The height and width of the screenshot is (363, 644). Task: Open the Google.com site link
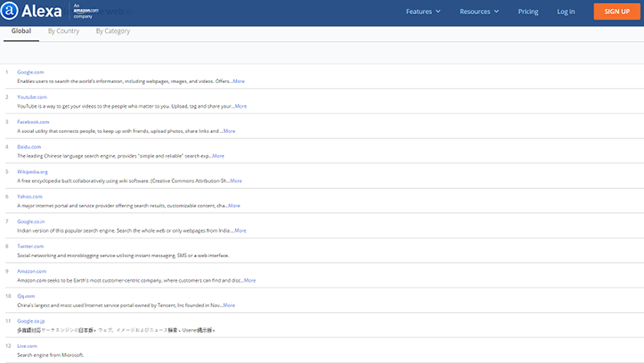(x=30, y=72)
